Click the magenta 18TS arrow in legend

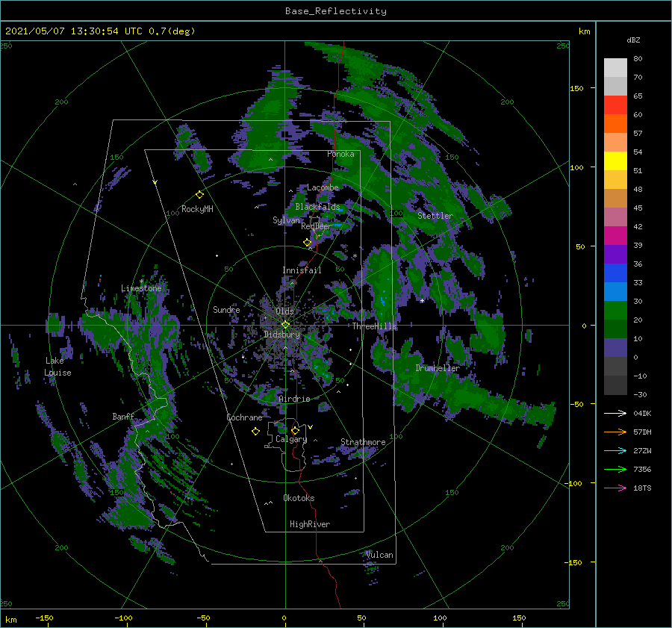click(x=615, y=488)
